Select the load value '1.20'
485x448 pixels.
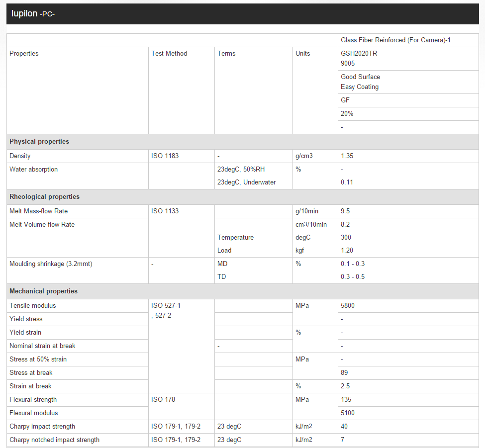click(347, 251)
